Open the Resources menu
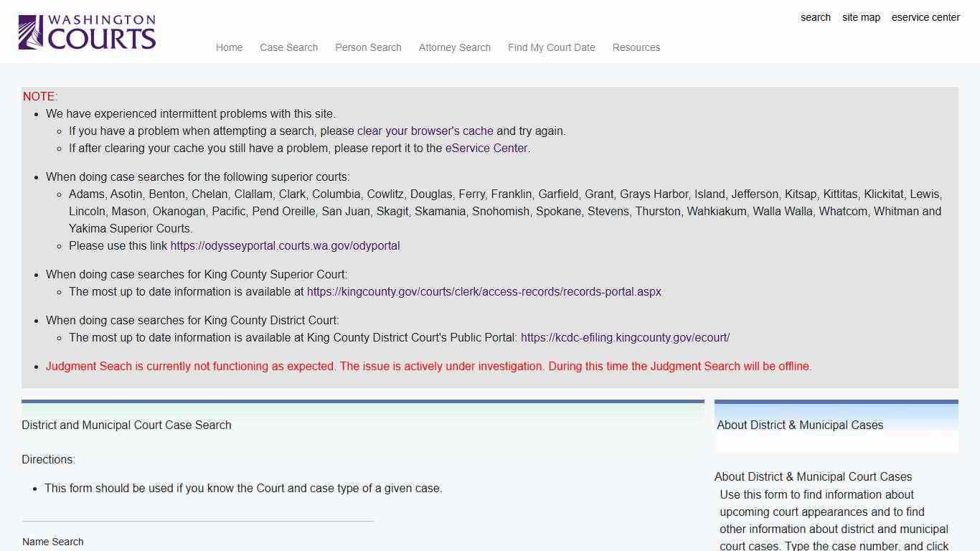 (x=636, y=47)
